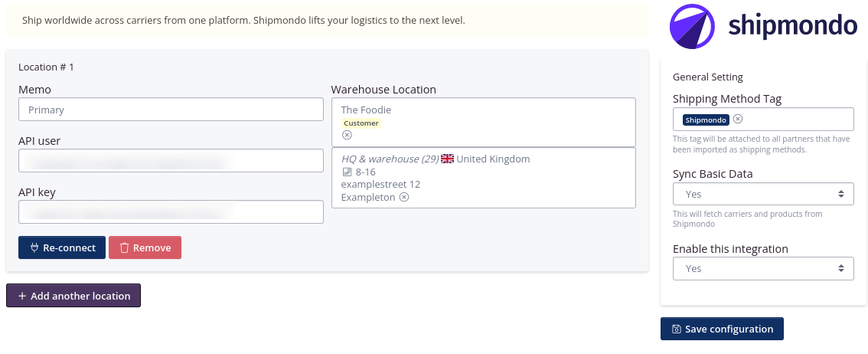Screen dimensions: 868x354
Task: Clear the HQ & warehouse location entry
Action: [404, 197]
